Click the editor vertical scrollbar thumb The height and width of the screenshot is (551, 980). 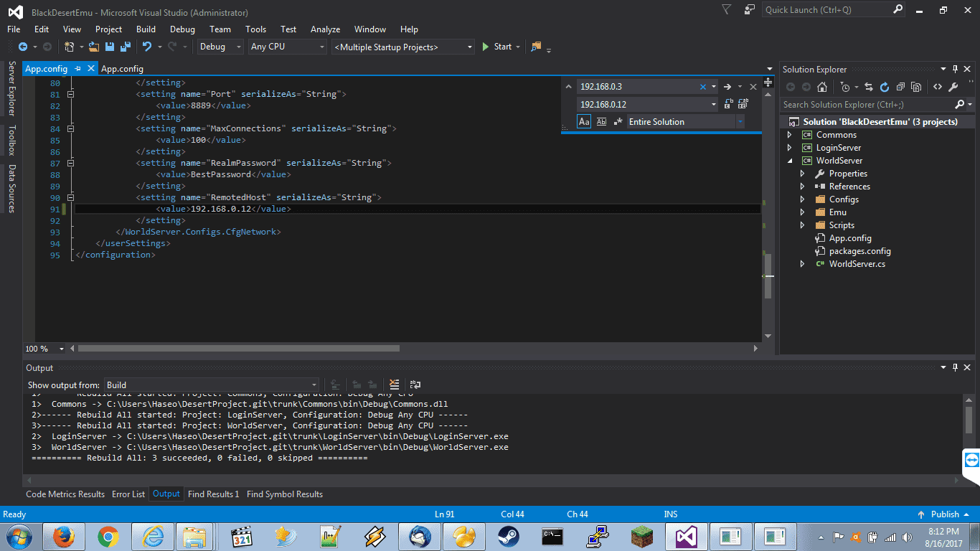768,276
